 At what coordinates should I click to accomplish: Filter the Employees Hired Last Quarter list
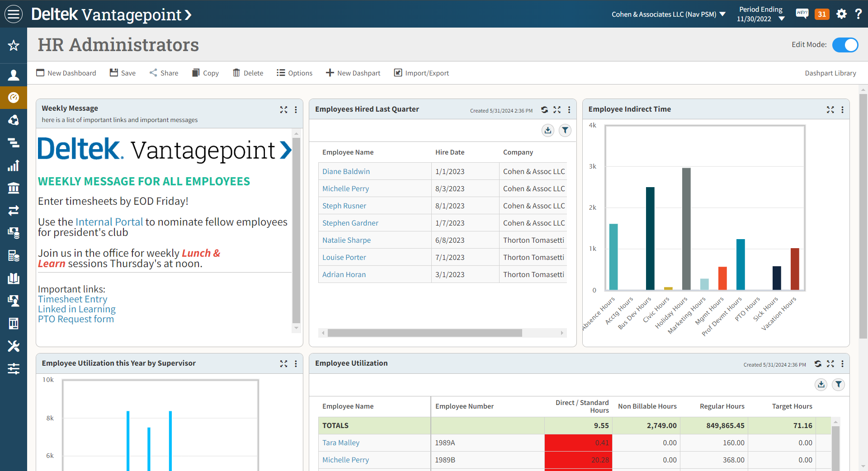point(565,131)
